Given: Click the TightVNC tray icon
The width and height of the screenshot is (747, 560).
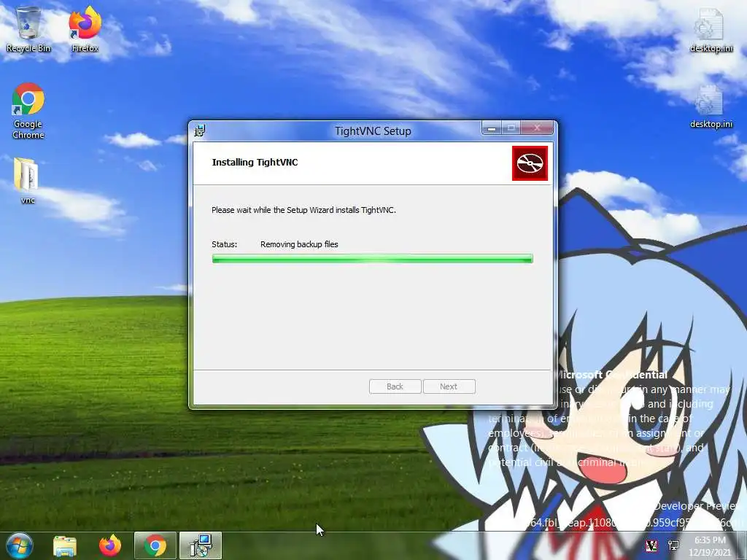Looking at the screenshot, I should click(651, 545).
